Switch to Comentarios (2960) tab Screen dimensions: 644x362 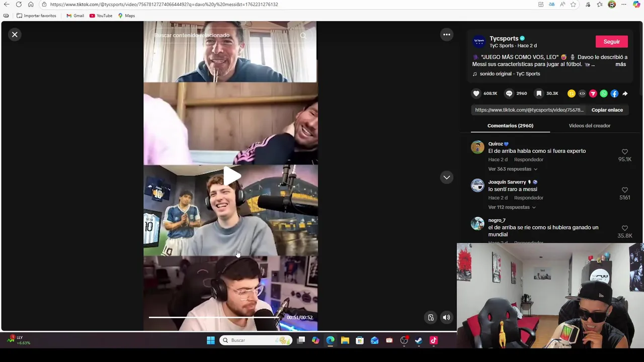point(510,126)
